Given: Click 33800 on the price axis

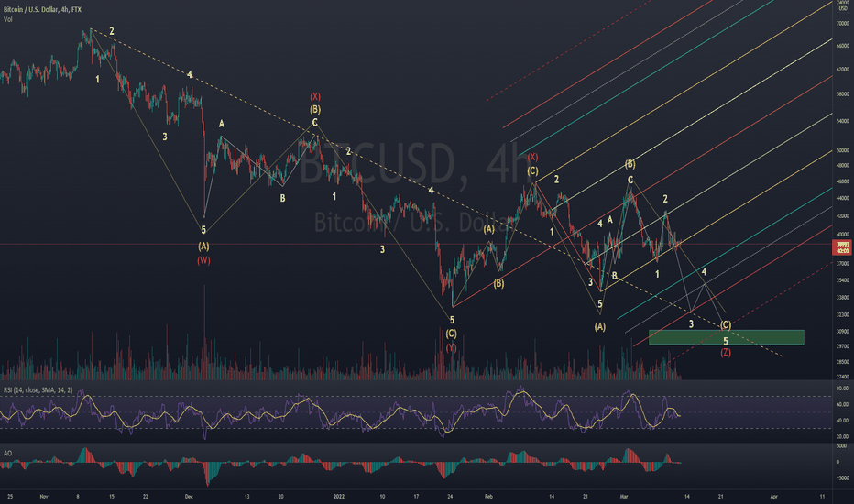Looking at the screenshot, I should pyautogui.click(x=843, y=298).
